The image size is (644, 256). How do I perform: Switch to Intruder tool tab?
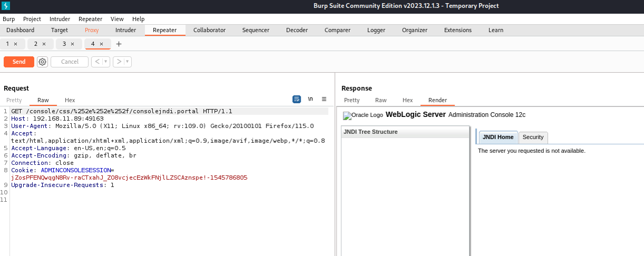click(x=126, y=30)
